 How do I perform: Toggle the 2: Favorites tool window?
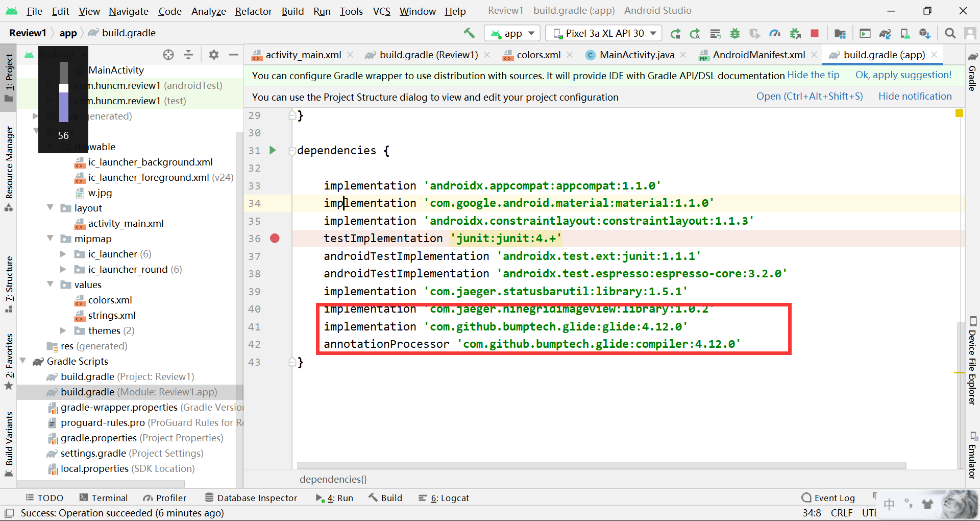pos(9,361)
